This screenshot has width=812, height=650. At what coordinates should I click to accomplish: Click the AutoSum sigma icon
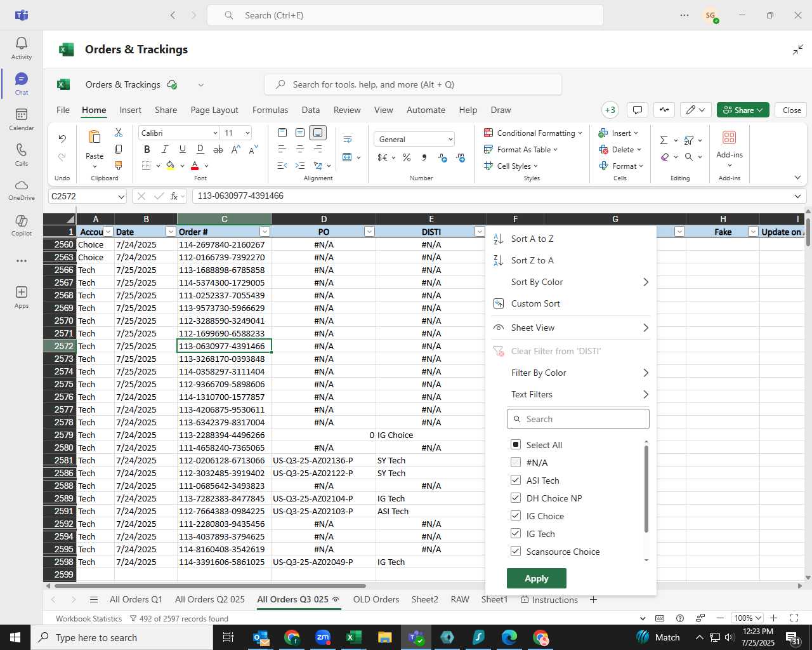tap(664, 140)
